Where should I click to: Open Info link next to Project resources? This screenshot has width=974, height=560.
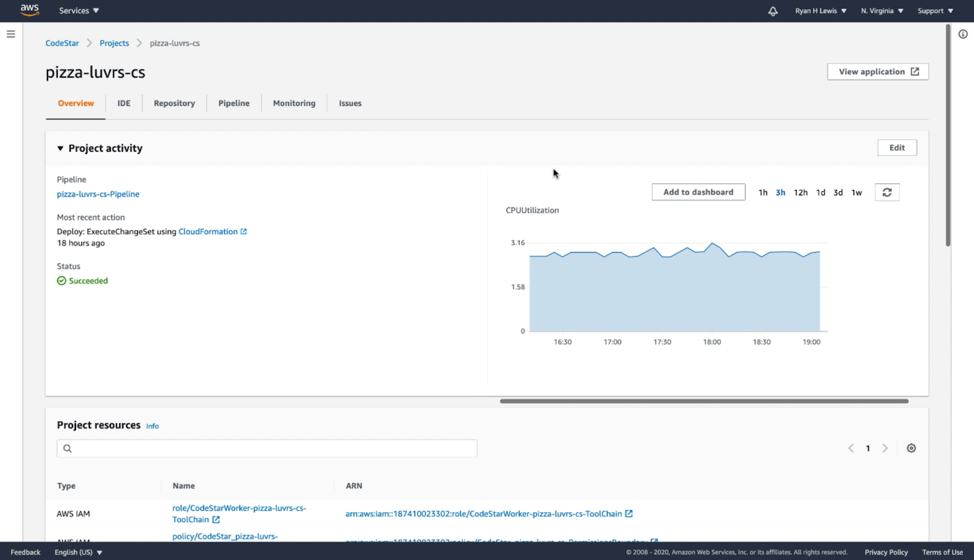point(152,426)
